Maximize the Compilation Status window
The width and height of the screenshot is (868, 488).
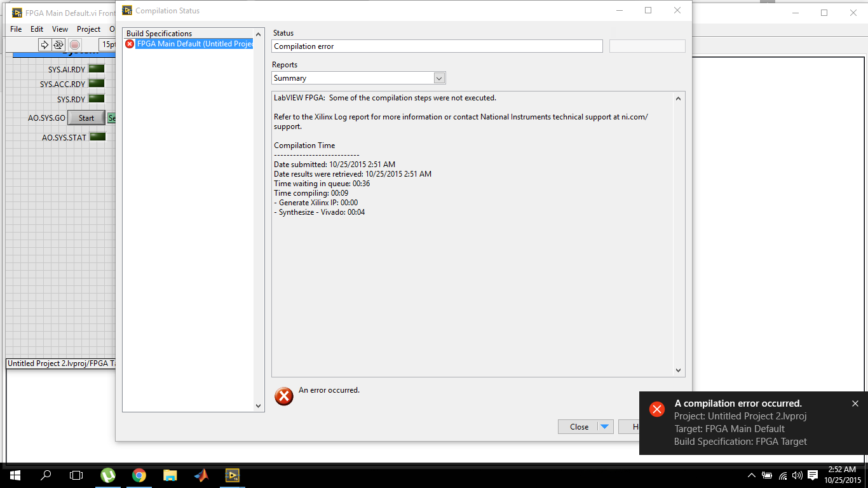tap(648, 10)
